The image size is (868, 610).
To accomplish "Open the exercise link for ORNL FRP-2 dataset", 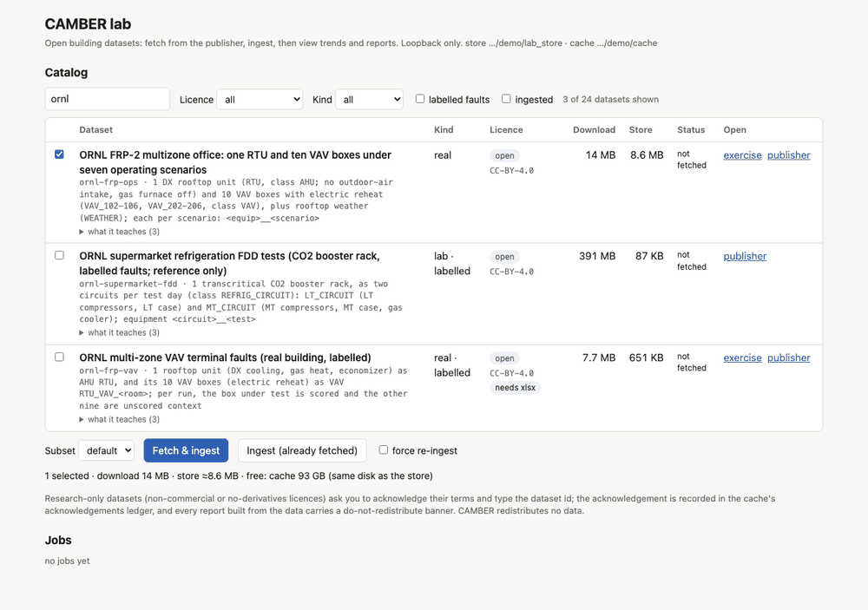I will 742,155.
